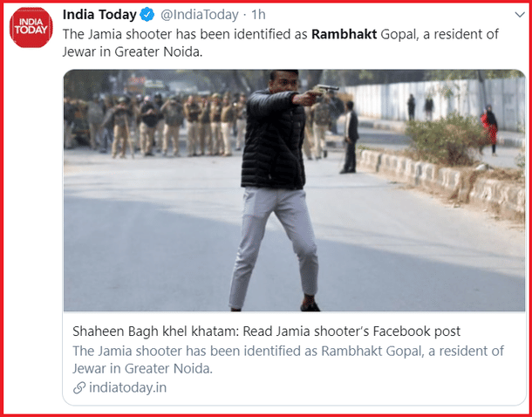Click the chain link icon beside indiatoday.in
Screen dimensions: 532x417
pos(79,388)
